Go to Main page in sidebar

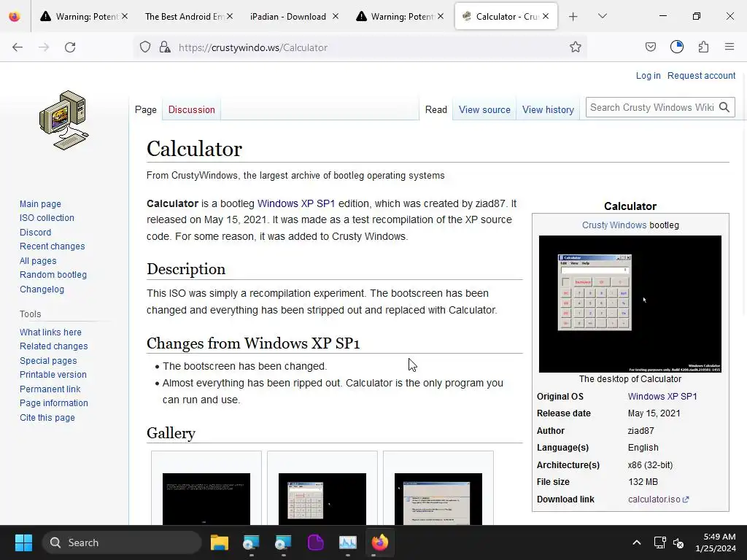click(41, 204)
